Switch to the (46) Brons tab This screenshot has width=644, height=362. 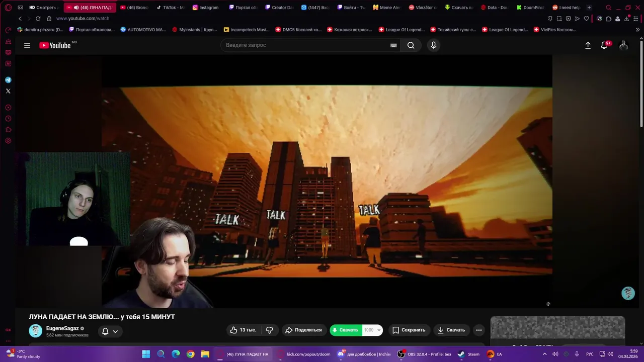(x=135, y=8)
